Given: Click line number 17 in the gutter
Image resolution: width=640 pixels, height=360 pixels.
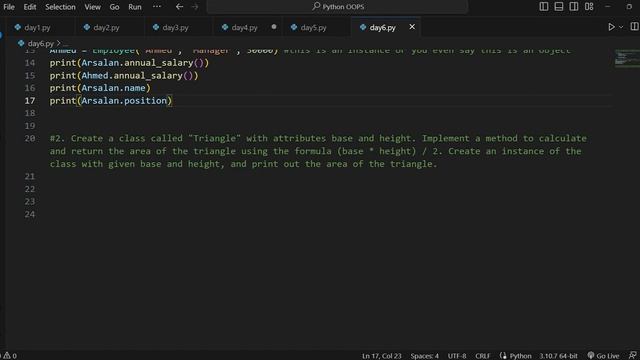Looking at the screenshot, I should [x=30, y=101].
